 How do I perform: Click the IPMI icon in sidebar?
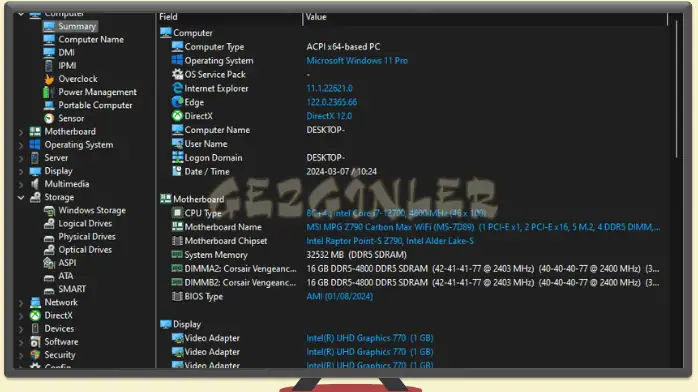49,66
